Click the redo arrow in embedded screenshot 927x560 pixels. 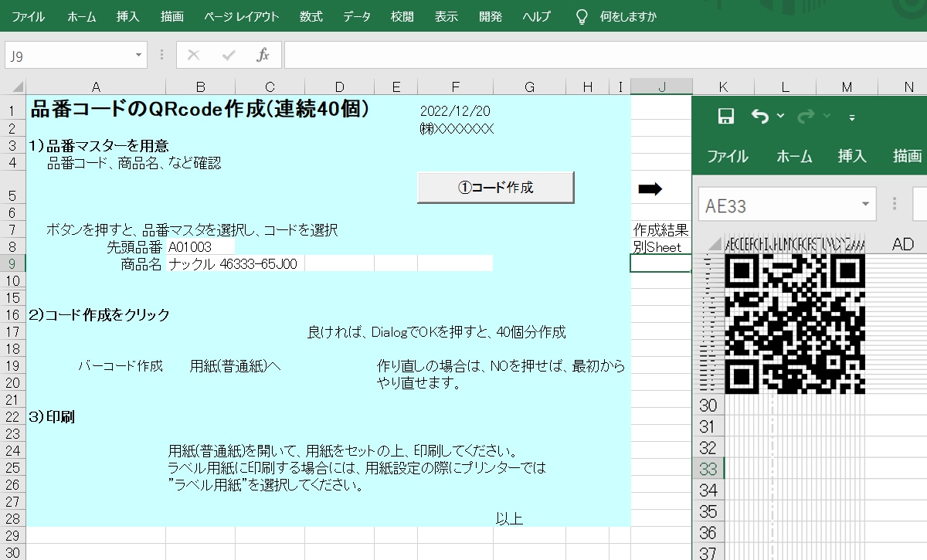[806, 117]
